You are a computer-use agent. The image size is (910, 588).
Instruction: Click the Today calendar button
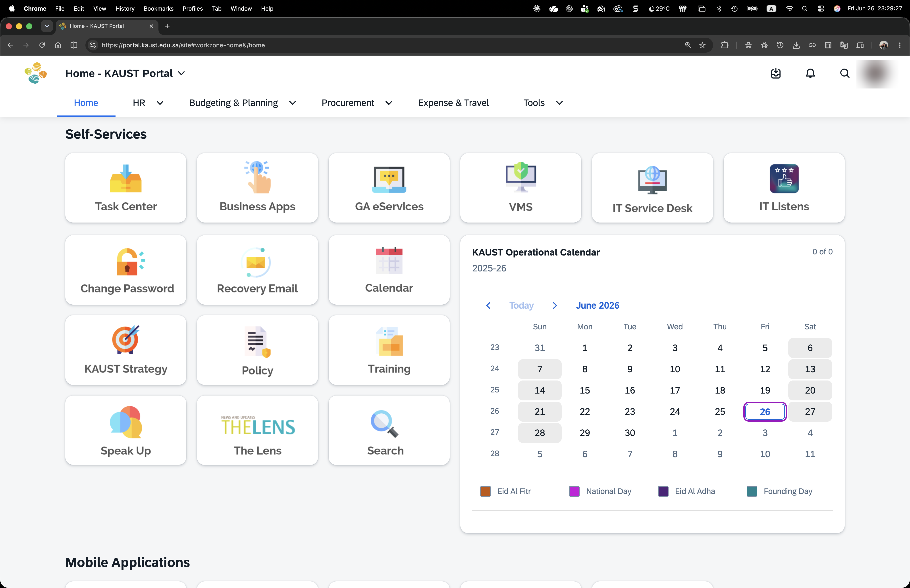pyautogui.click(x=521, y=306)
